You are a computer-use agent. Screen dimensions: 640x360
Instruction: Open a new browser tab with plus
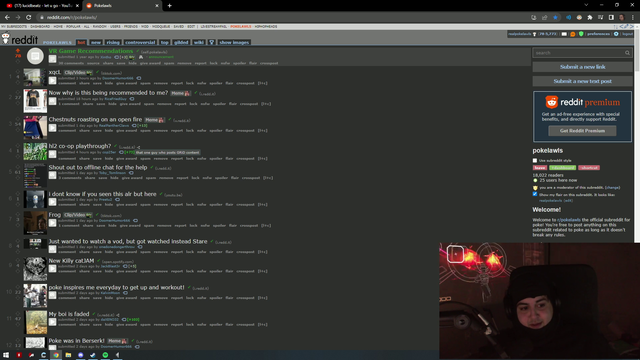(x=169, y=6)
